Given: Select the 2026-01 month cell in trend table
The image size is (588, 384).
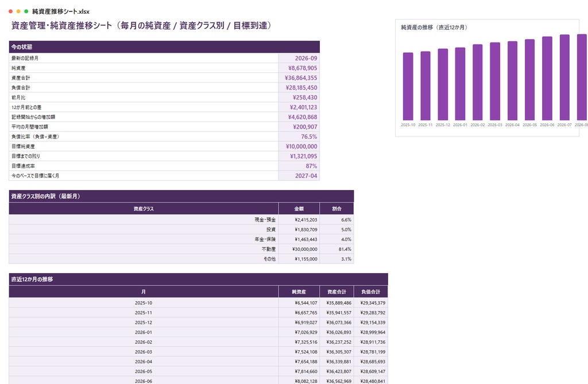Looking at the screenshot, I should pos(144,332).
